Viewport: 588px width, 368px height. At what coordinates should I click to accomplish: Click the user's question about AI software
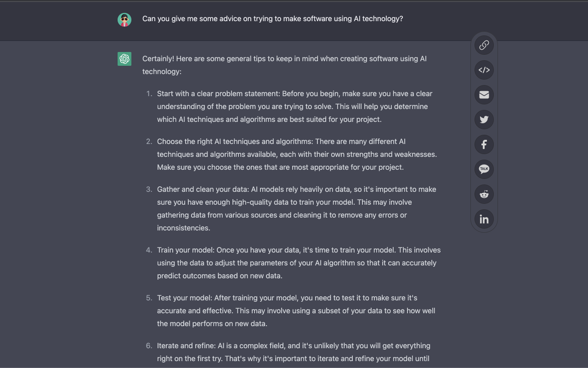pos(272,19)
